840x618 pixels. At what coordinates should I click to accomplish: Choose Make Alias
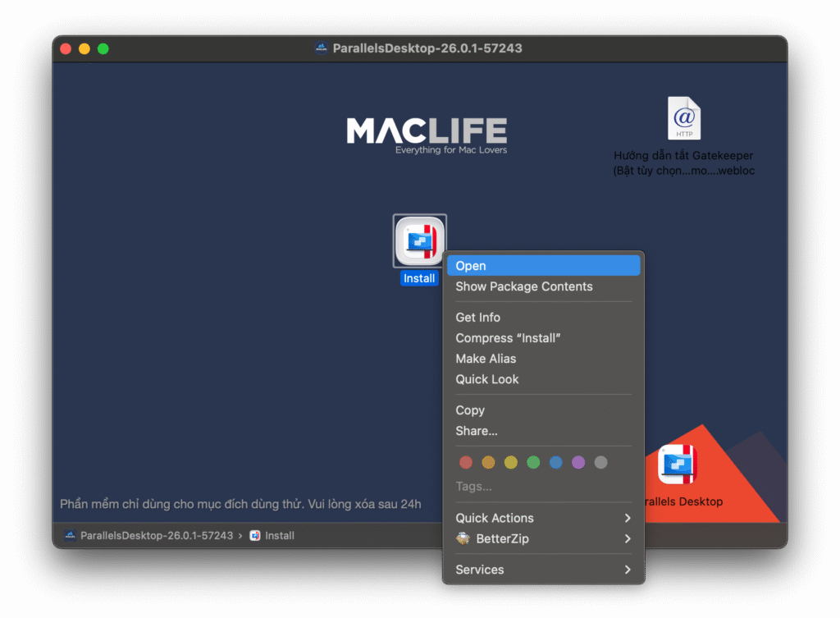point(486,359)
